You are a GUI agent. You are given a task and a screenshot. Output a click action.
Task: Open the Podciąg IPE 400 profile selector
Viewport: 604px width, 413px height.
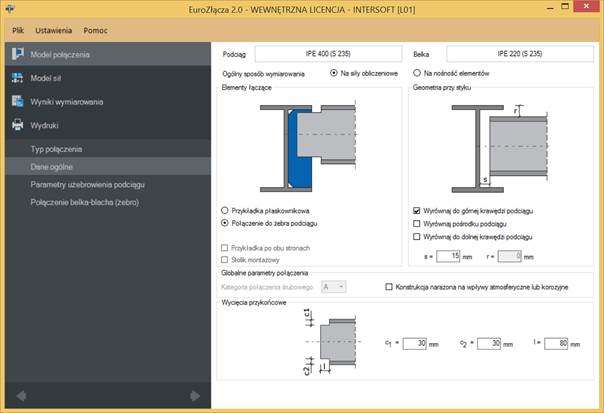pos(328,54)
